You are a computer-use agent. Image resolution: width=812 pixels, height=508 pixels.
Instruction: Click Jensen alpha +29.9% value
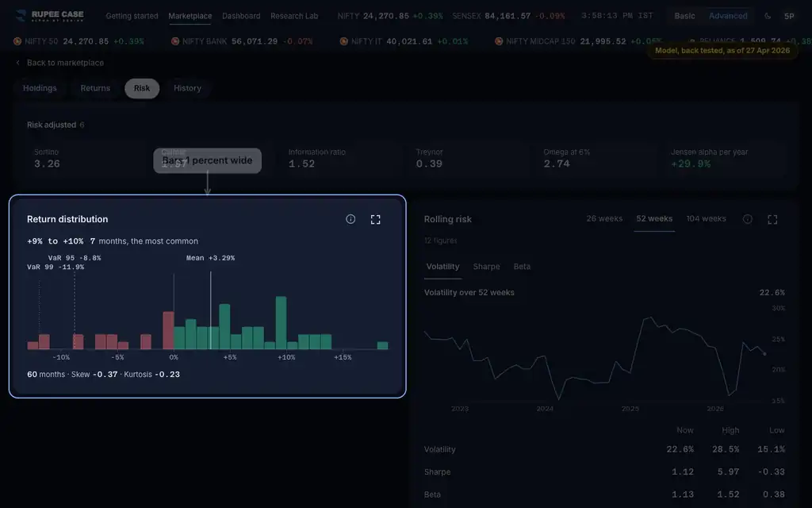click(x=691, y=164)
